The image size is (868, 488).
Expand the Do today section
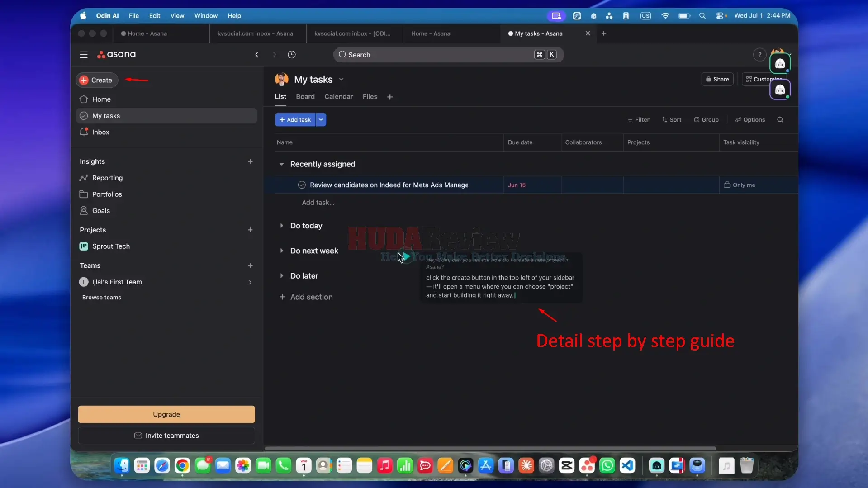[281, 226]
